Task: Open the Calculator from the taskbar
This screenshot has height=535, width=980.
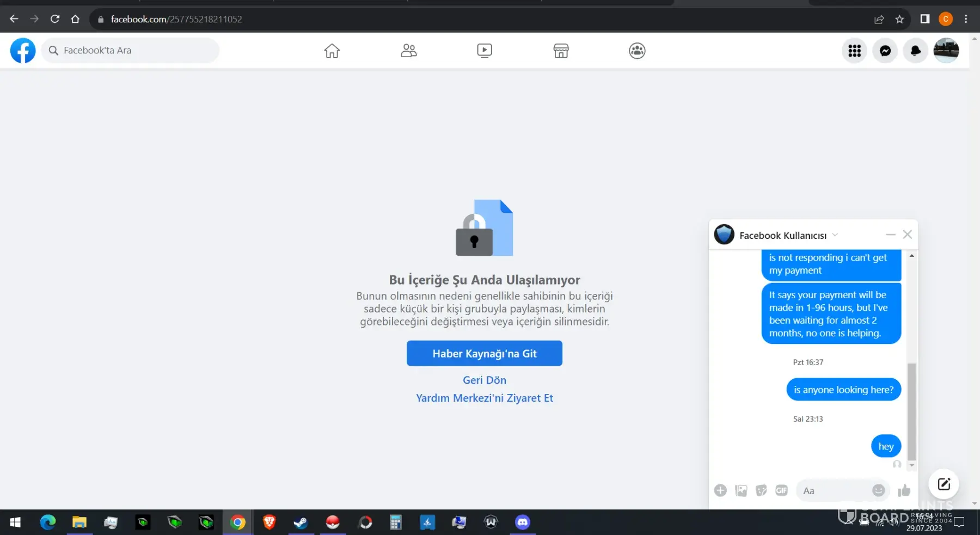Action: 396,522
